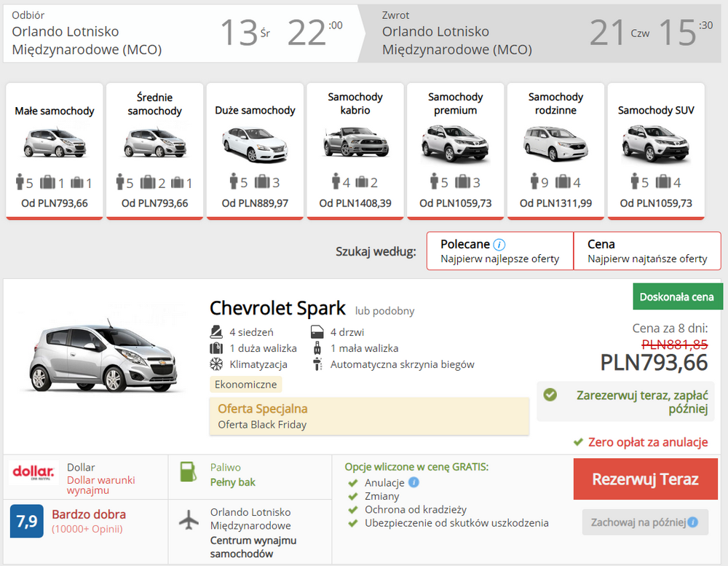728x566 pixels.
Task: Click the info icon next to Polecane
Action: click(x=499, y=245)
